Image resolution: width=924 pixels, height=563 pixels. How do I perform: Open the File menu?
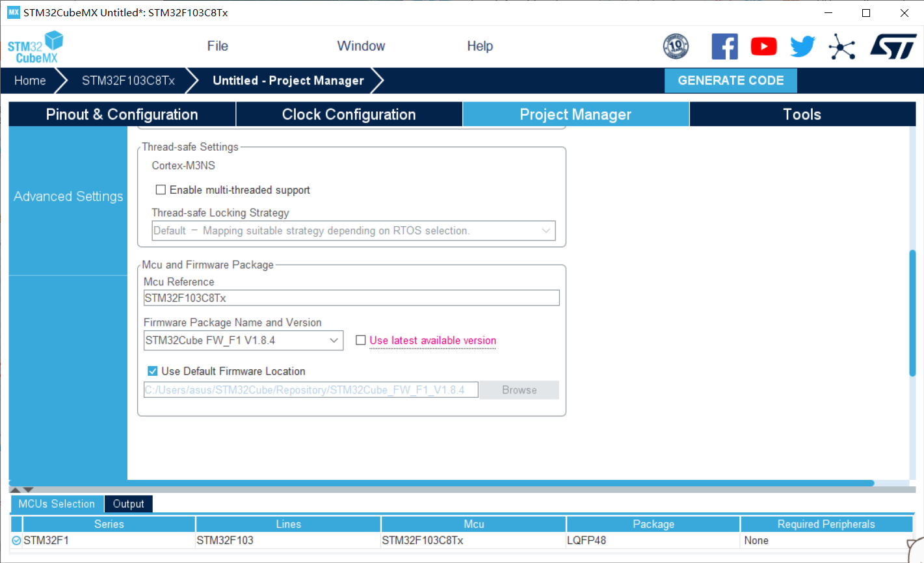click(x=217, y=46)
